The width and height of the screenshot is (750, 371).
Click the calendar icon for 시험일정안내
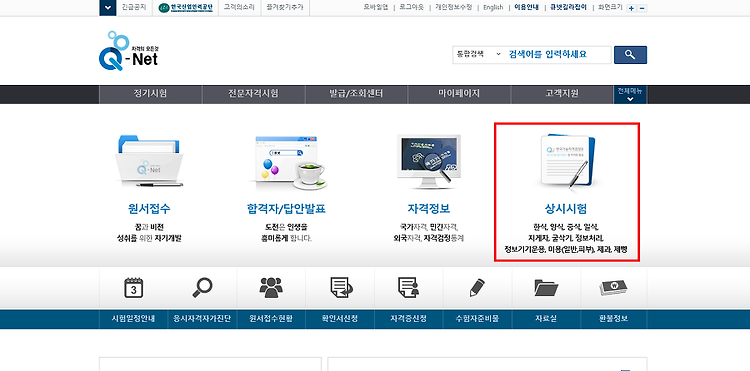pyautogui.click(x=133, y=288)
